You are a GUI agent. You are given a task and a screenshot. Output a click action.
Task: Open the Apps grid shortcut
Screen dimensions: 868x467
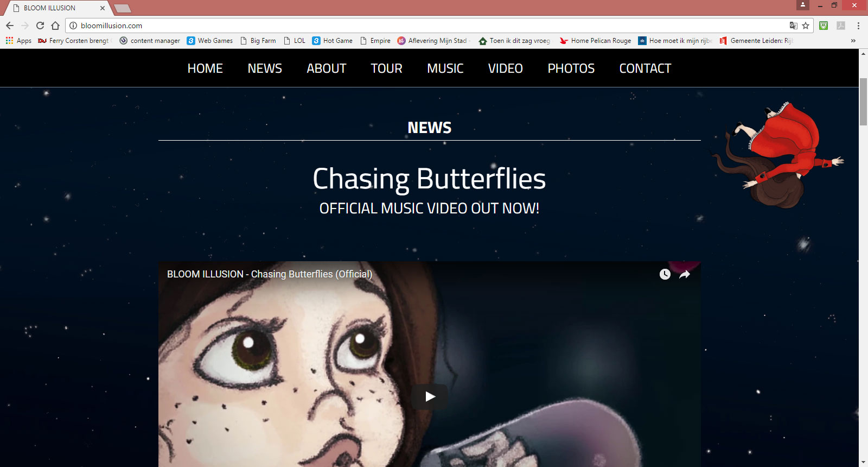pos(18,41)
